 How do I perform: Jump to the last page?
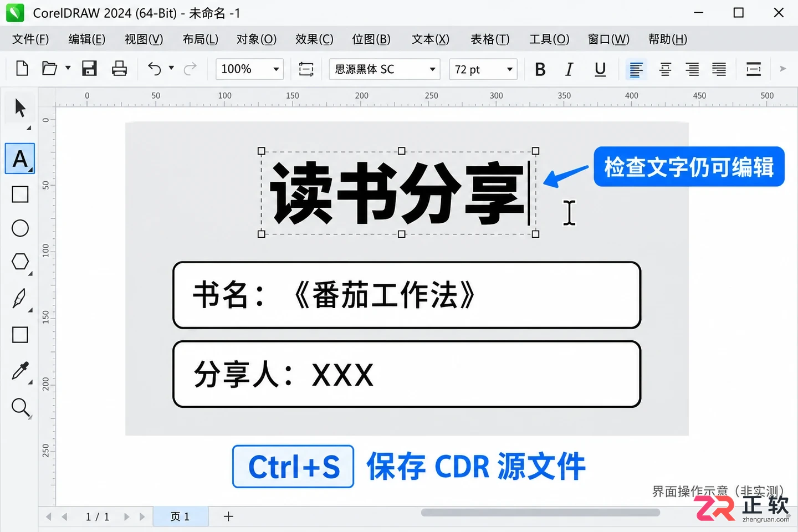click(142, 516)
